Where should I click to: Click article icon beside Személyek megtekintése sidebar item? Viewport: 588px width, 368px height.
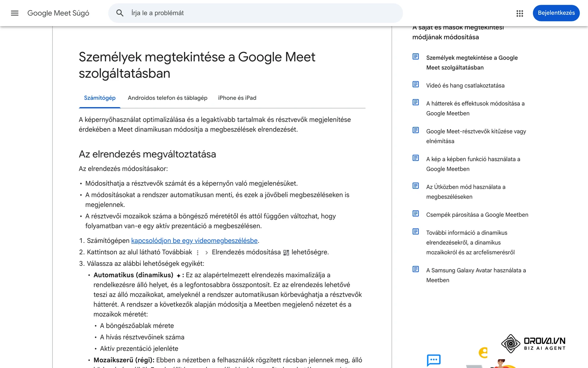click(x=416, y=57)
